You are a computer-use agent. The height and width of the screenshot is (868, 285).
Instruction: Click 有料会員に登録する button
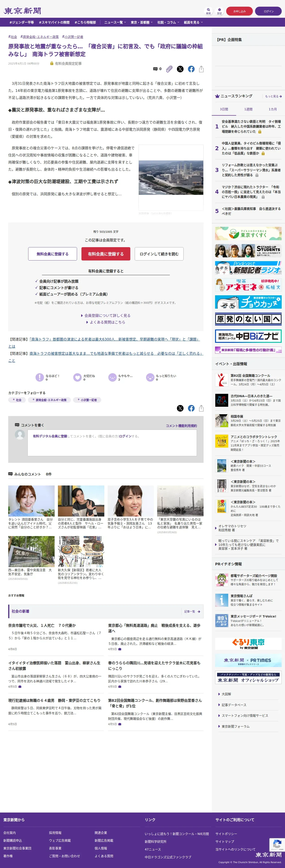tap(106, 254)
